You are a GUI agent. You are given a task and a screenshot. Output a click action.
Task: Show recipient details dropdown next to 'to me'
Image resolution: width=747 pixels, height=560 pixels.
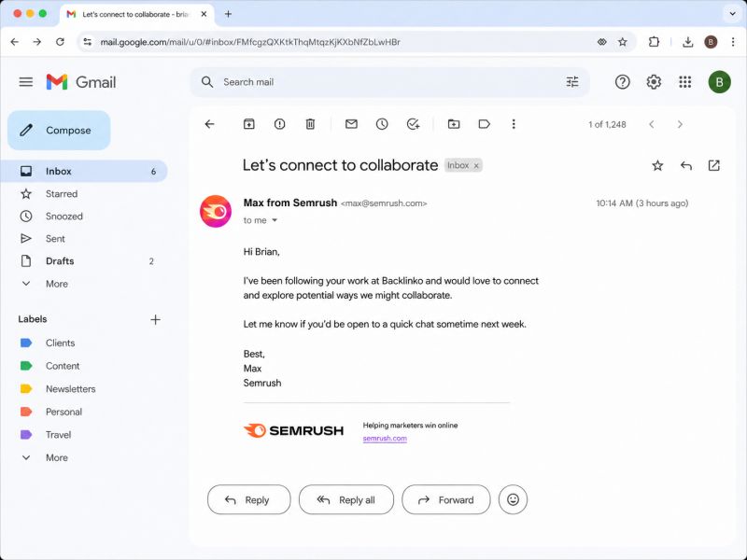[x=275, y=220]
